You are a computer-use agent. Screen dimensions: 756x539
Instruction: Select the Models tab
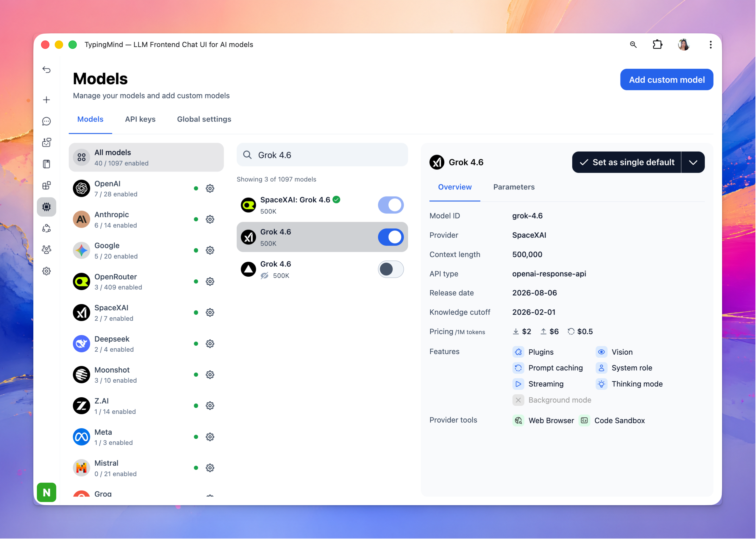(90, 119)
